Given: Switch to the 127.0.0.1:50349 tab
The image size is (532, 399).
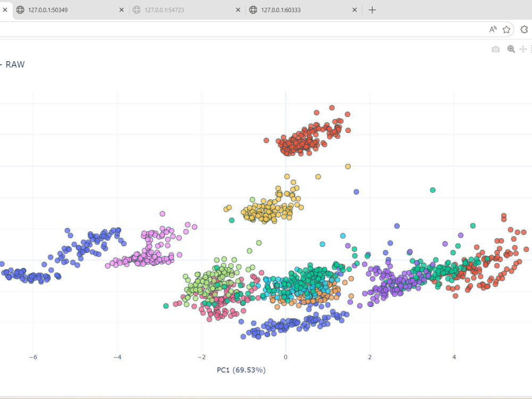Looking at the screenshot, I should (71, 10).
